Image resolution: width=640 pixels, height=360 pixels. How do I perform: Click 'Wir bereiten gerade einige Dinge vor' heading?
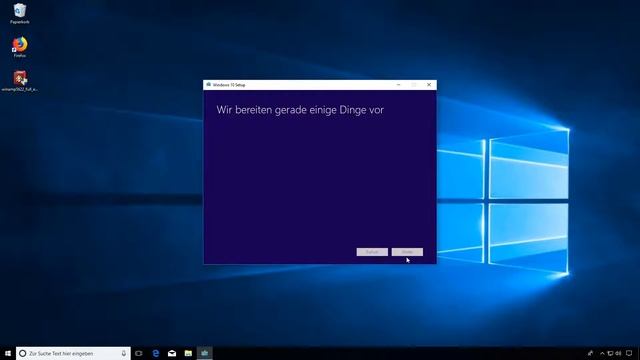(300, 110)
